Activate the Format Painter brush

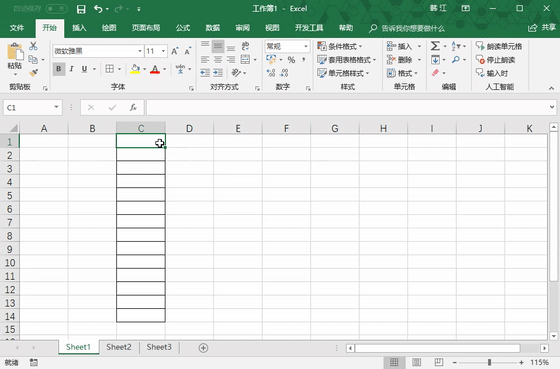click(33, 73)
